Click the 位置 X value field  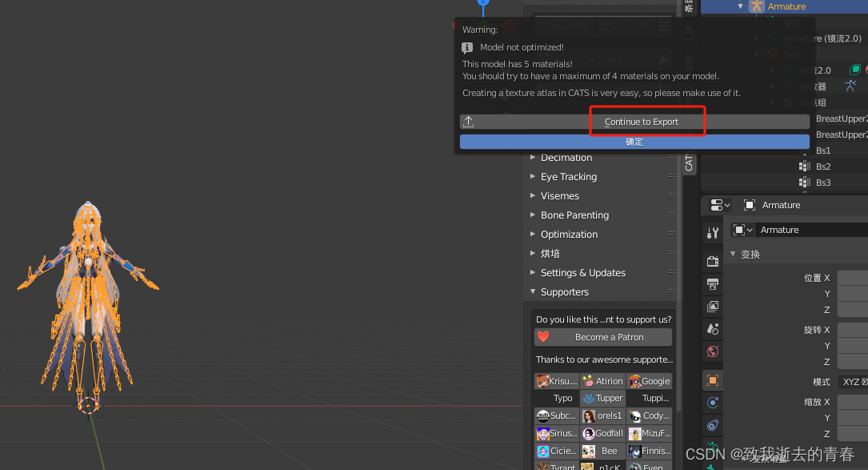[x=853, y=278]
